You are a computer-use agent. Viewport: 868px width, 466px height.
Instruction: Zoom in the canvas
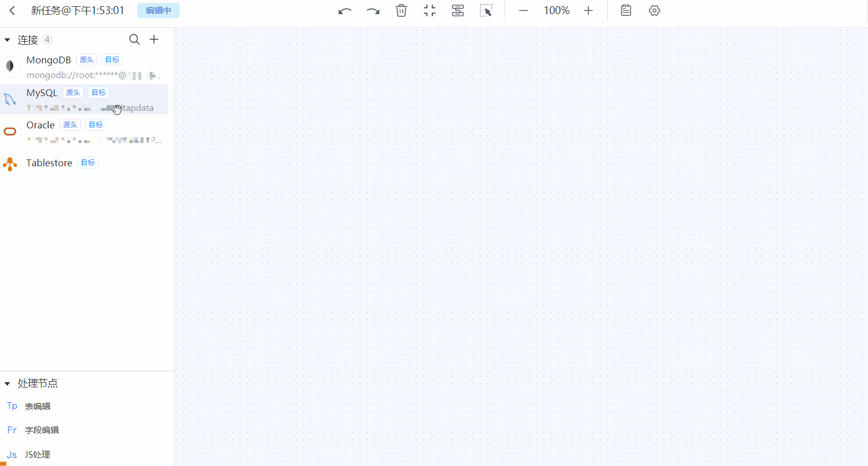(588, 11)
